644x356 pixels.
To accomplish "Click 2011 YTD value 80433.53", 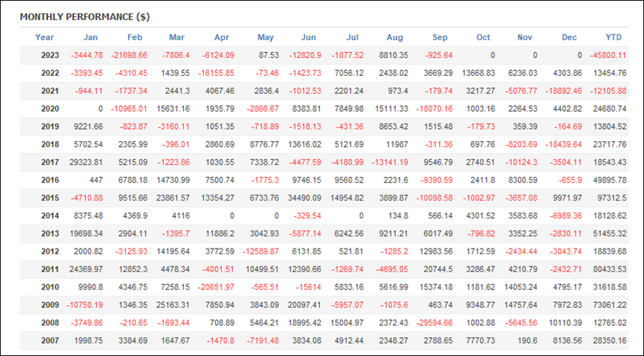I will (x=610, y=269).
